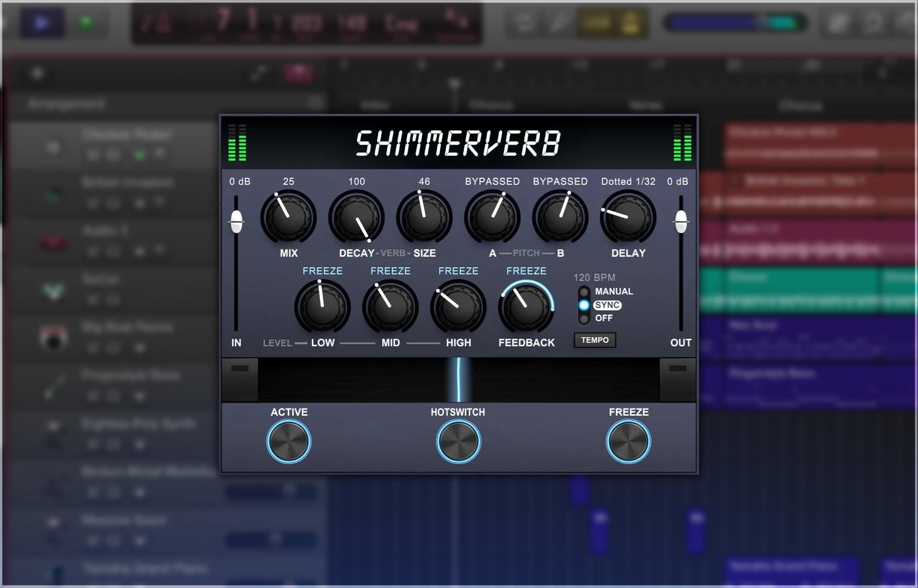Click the HIGH level knob

(458, 307)
